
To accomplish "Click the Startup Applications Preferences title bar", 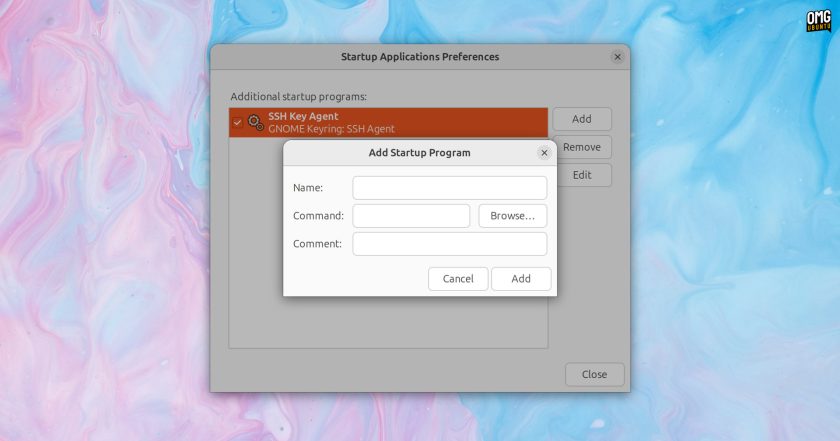I will 419,57.
